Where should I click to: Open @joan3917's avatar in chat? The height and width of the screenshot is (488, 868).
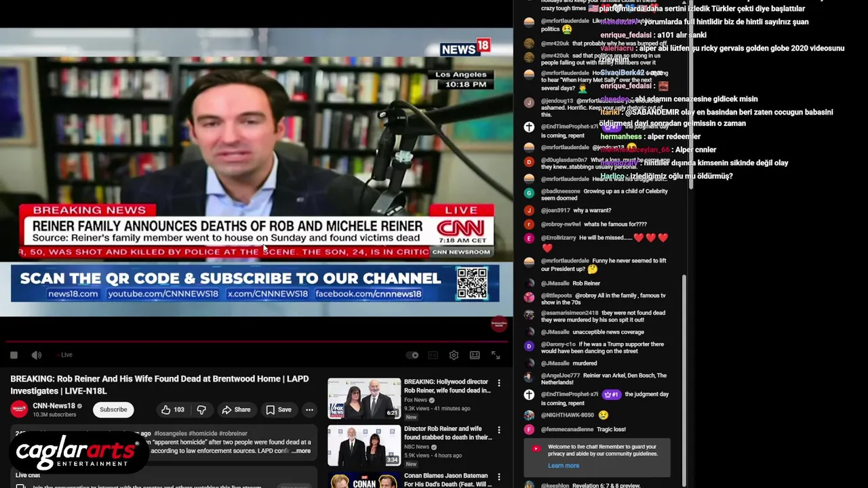coord(529,211)
